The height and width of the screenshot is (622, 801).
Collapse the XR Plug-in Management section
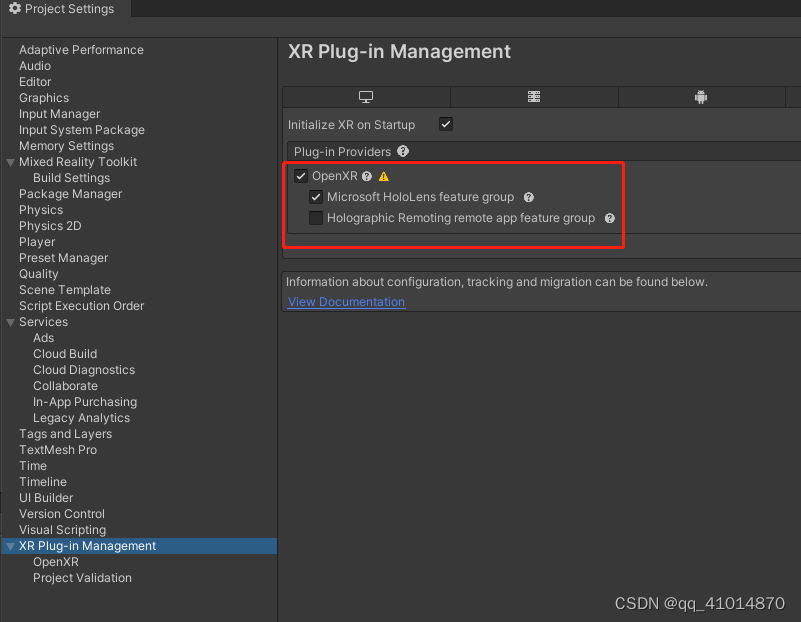[9, 546]
